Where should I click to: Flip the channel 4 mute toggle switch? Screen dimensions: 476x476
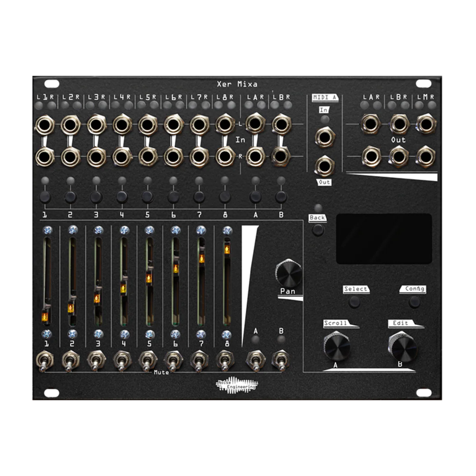[x=122, y=361]
